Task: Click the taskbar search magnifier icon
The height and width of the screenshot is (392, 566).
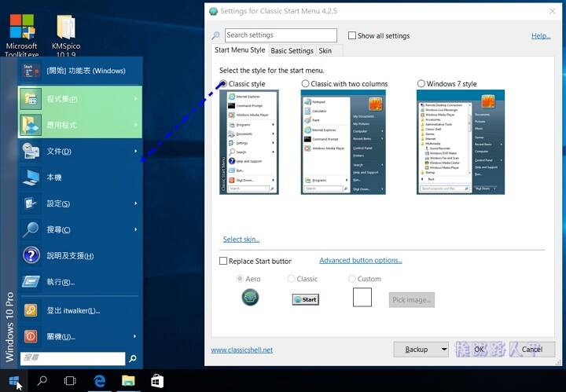Action: [x=42, y=380]
